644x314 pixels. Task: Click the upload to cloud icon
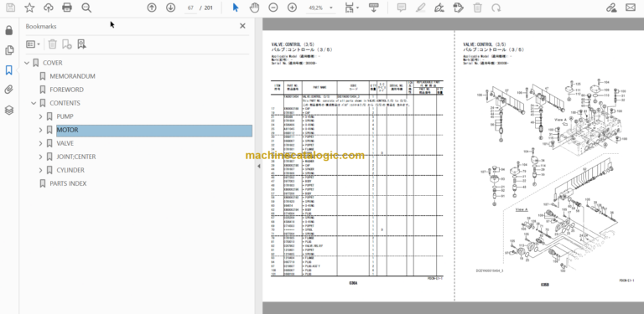coord(48,8)
